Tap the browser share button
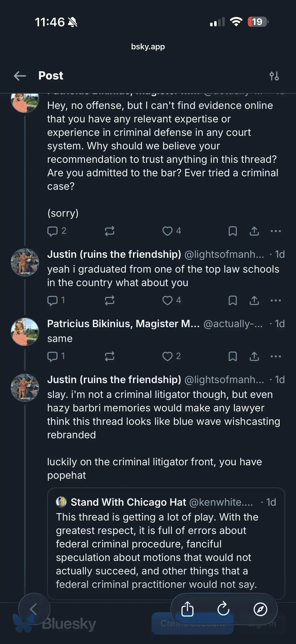296x644 pixels. (187, 609)
